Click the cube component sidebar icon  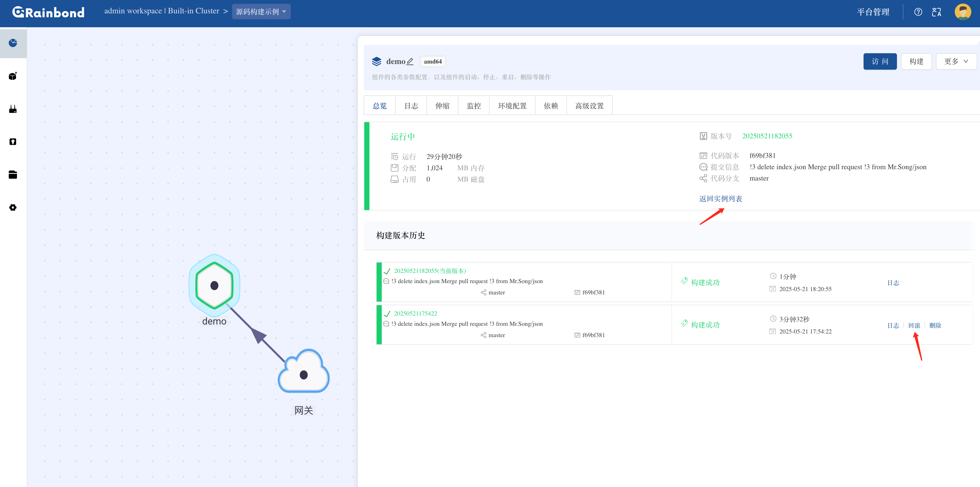click(13, 76)
